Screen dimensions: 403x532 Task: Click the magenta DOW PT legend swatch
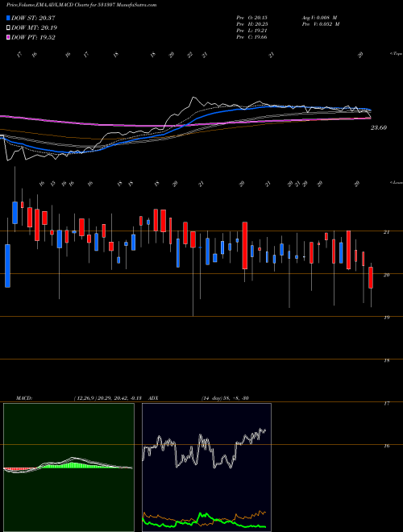pyautogui.click(x=9, y=37)
